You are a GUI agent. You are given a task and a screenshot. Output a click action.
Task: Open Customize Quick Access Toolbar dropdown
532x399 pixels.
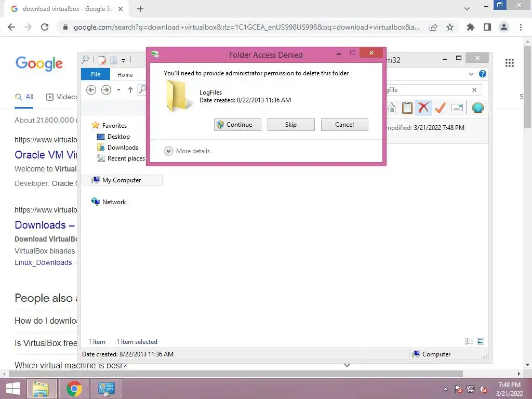[x=124, y=61]
